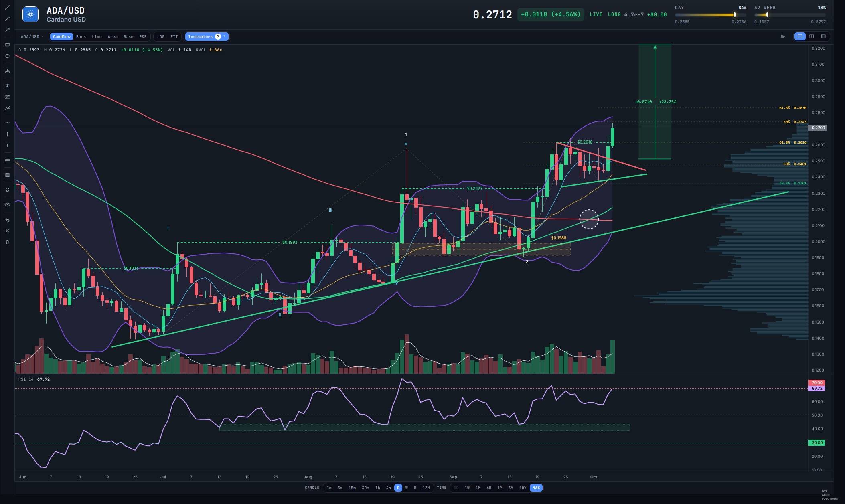845x504 pixels.
Task: Click the DAY range slider handle
Action: 735,15
